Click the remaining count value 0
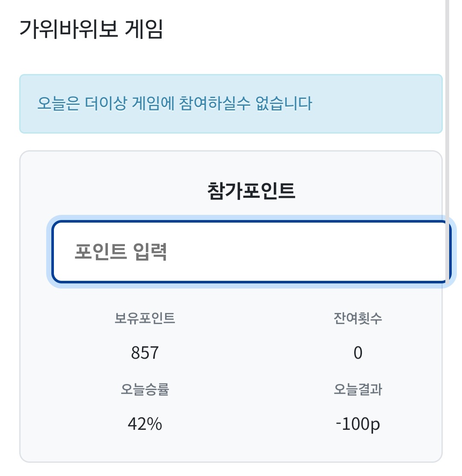Screen dimensions: 462x476 (x=358, y=353)
